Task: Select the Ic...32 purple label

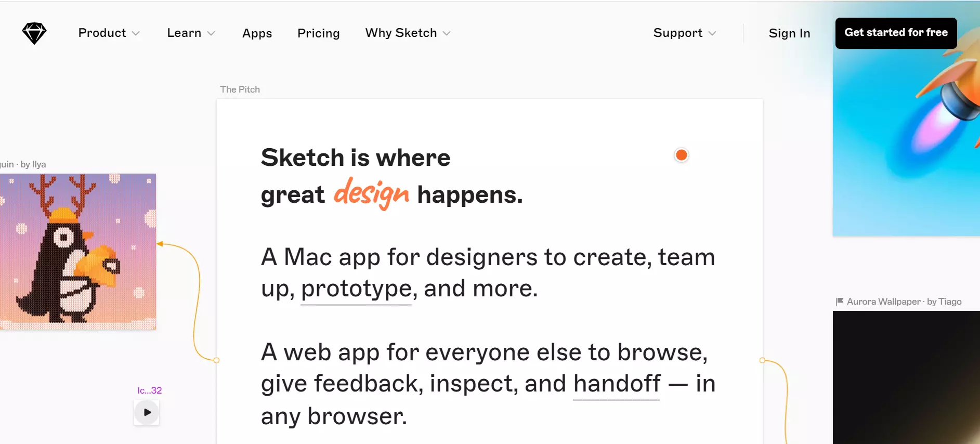Action: click(x=150, y=390)
